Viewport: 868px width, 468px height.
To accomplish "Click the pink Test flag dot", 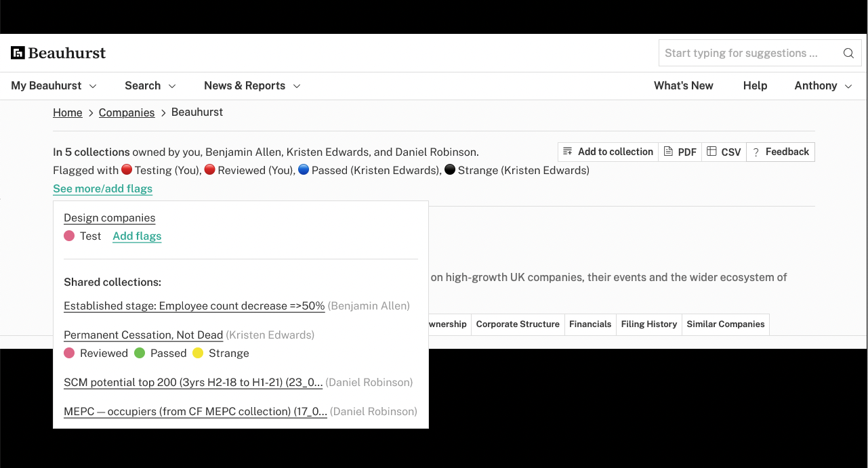I will pyautogui.click(x=69, y=236).
